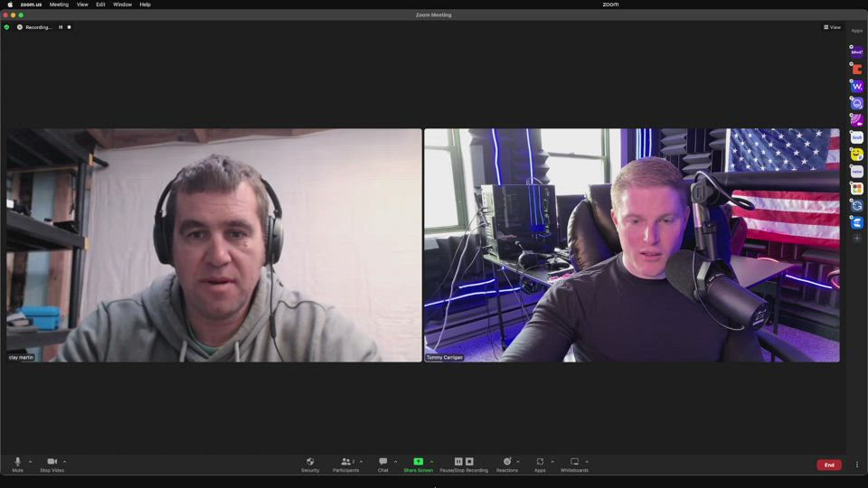Pause the recording from the top bar
Screen dimensions: 868x488
click(61, 27)
